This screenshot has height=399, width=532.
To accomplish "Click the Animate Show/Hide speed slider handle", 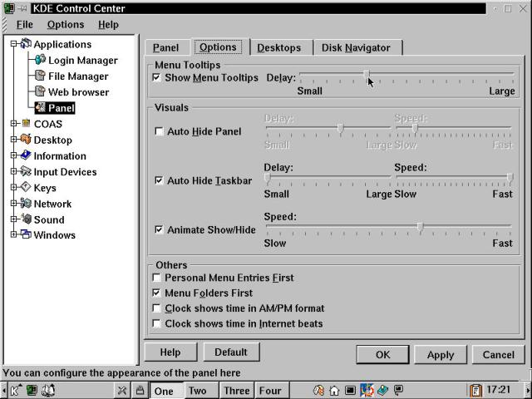I will pyautogui.click(x=421, y=226).
